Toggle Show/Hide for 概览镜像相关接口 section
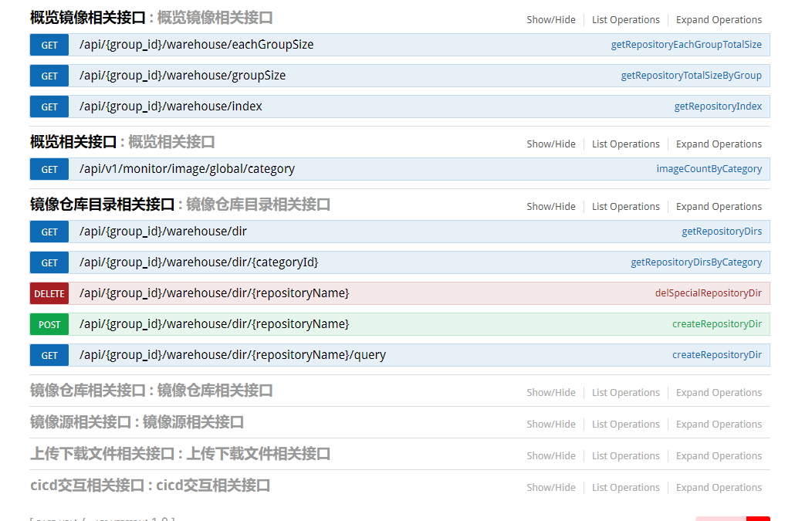 click(x=551, y=19)
